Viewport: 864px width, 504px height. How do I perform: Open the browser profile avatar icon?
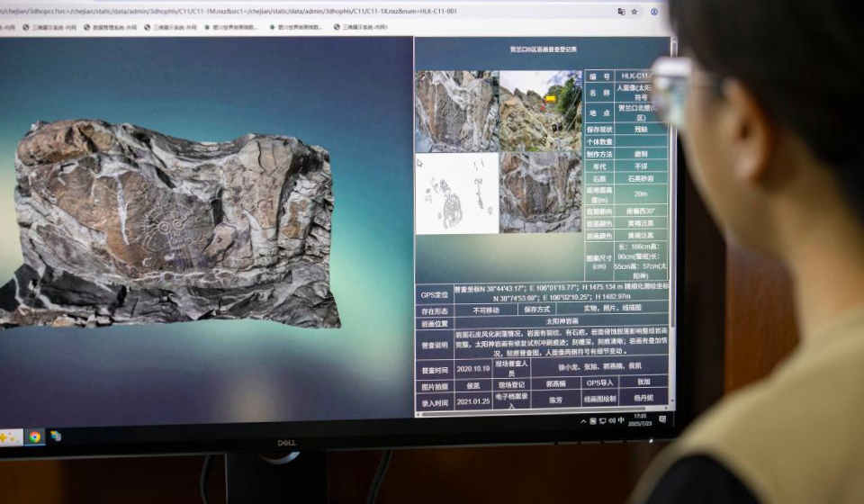point(654,12)
